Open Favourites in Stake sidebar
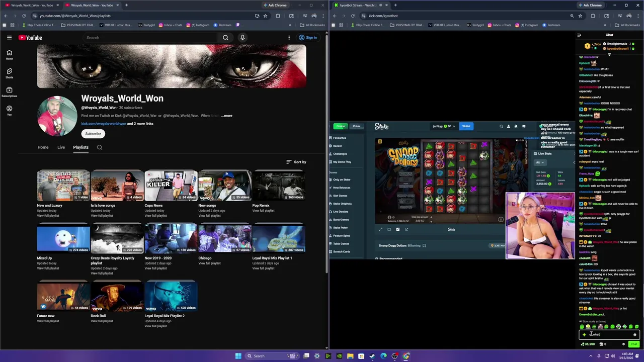This screenshot has height=362, width=644. pyautogui.click(x=339, y=138)
